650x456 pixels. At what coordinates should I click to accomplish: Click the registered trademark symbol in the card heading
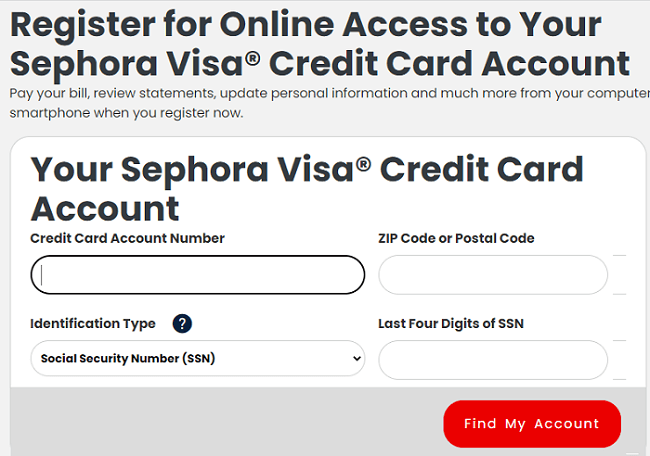click(363, 165)
